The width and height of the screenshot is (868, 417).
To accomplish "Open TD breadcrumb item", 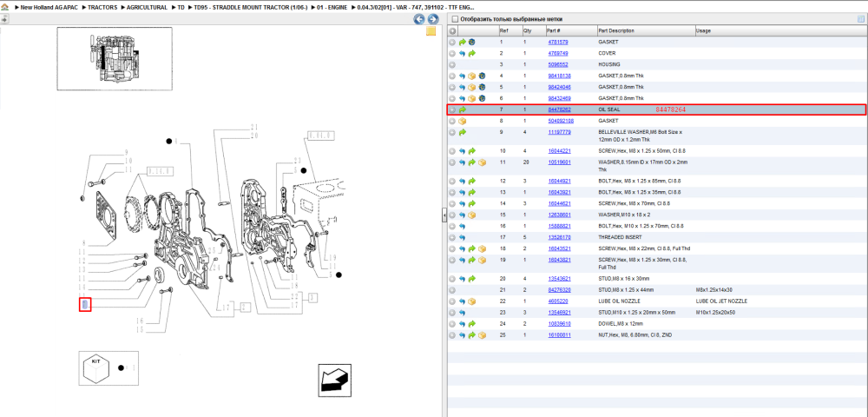I will (x=181, y=8).
